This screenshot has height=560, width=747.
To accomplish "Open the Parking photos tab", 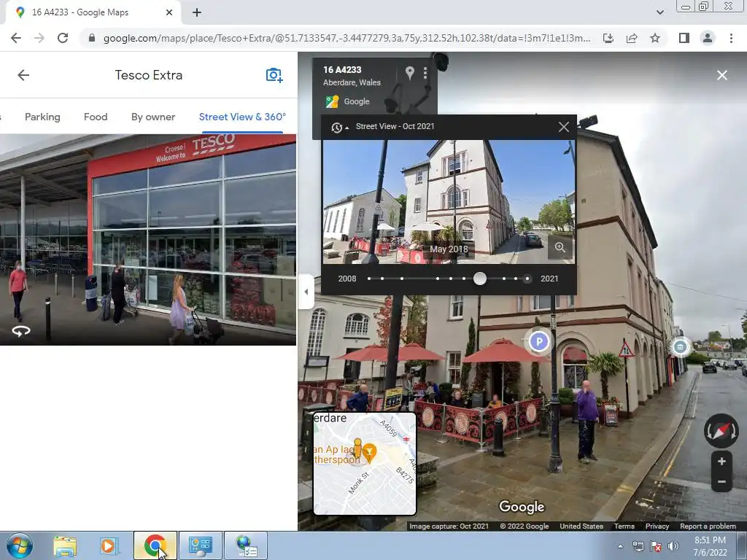I will (x=42, y=117).
